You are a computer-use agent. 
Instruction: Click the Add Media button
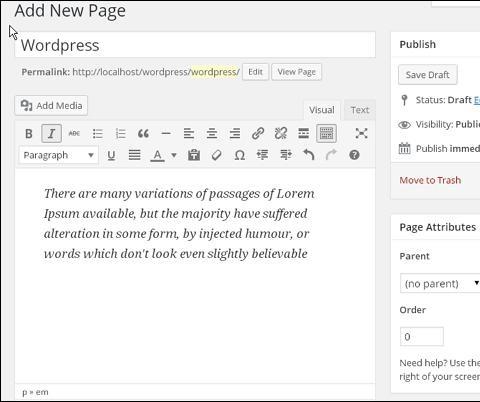point(51,106)
